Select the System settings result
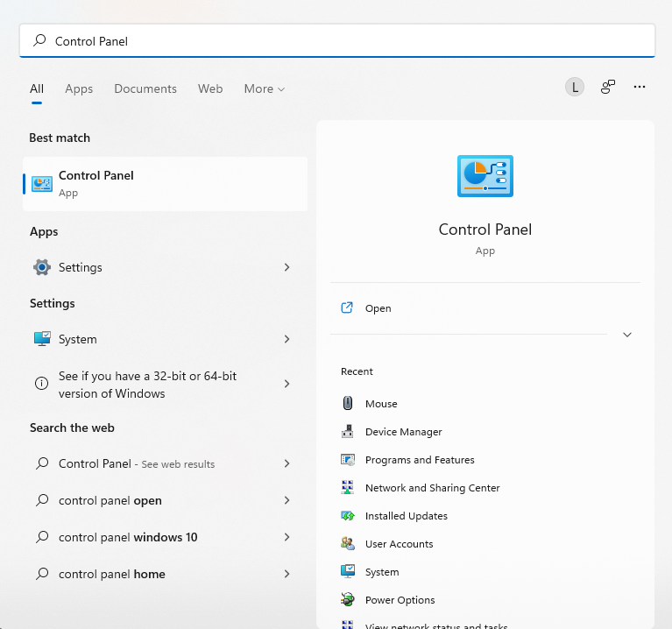672x629 pixels. click(165, 339)
